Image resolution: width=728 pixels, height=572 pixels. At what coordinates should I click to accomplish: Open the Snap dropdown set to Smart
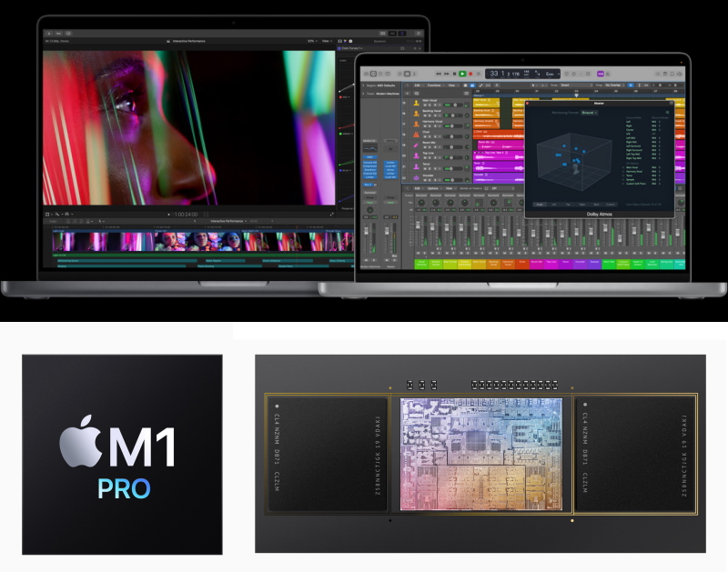tap(576, 85)
